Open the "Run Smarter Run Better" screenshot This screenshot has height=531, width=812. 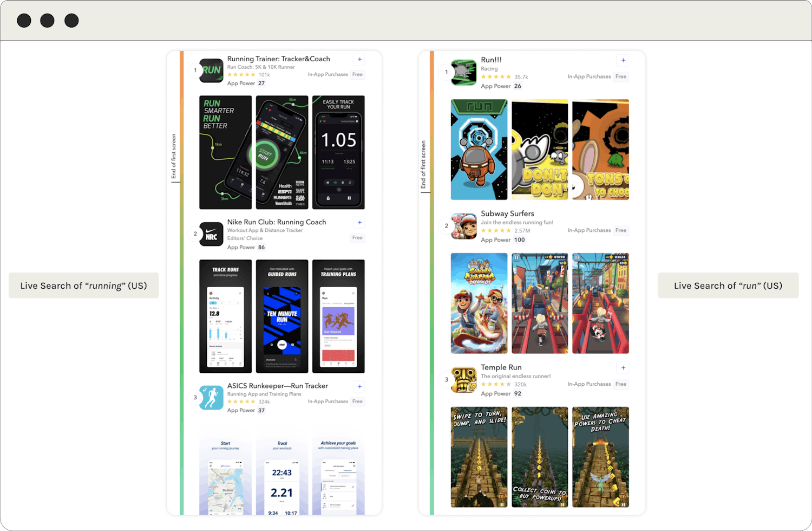point(225,152)
